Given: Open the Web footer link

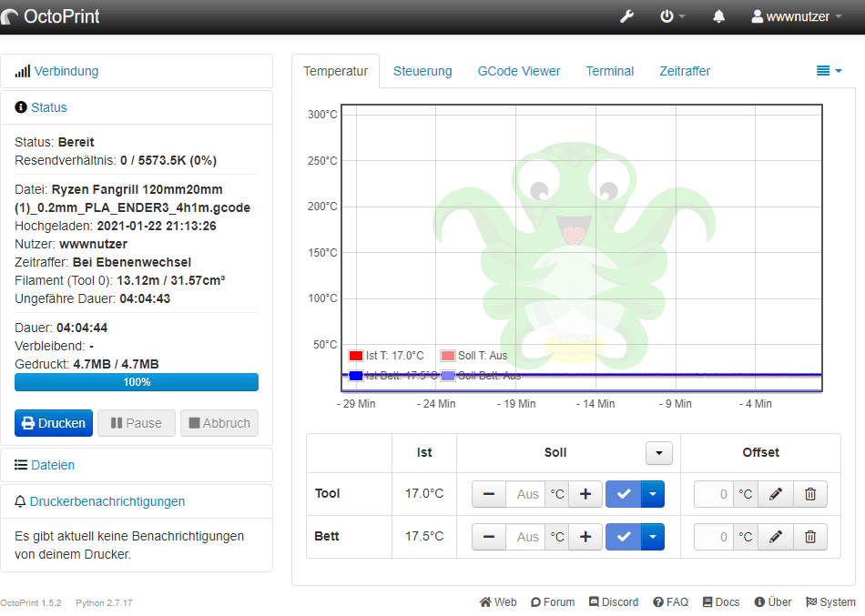Looking at the screenshot, I should pos(498,602).
